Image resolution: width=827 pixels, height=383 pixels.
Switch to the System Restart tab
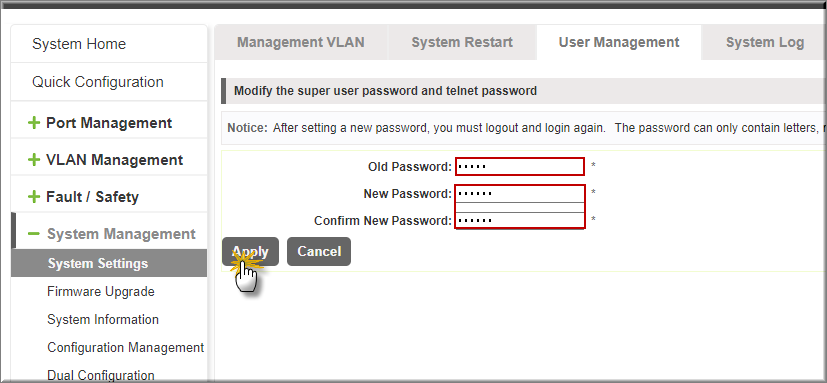tap(462, 42)
